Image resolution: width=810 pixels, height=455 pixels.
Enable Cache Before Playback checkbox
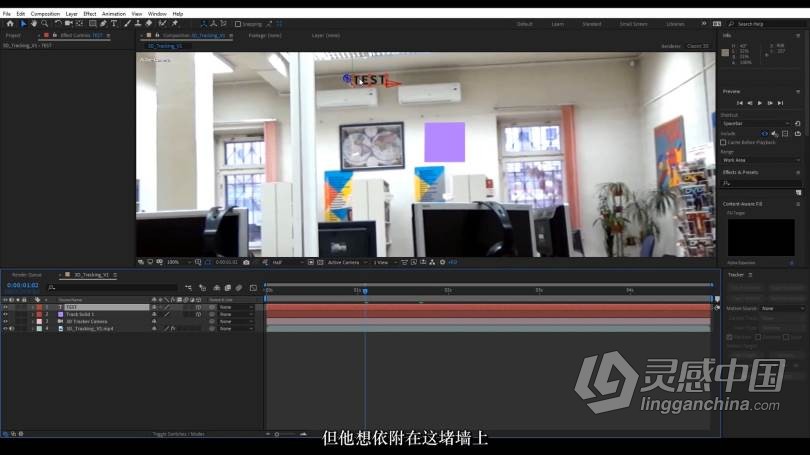click(723, 142)
